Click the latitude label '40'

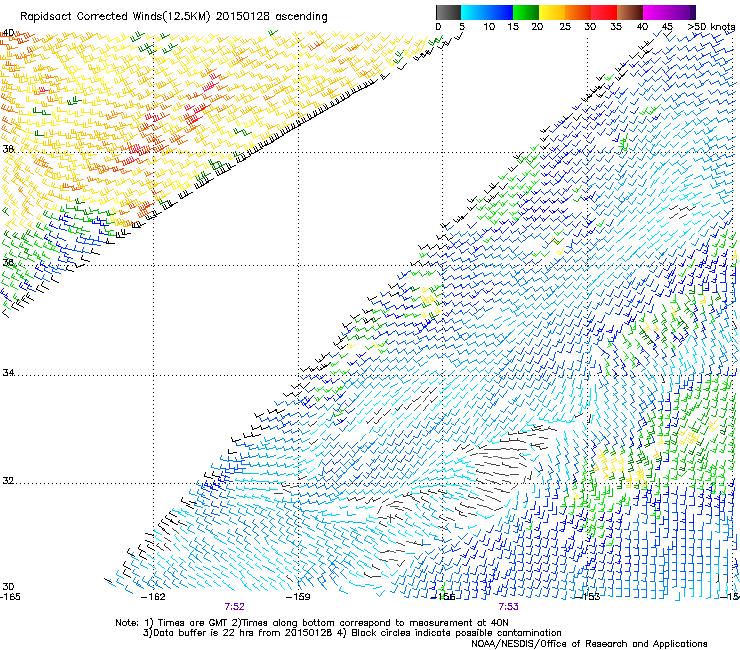[8, 33]
